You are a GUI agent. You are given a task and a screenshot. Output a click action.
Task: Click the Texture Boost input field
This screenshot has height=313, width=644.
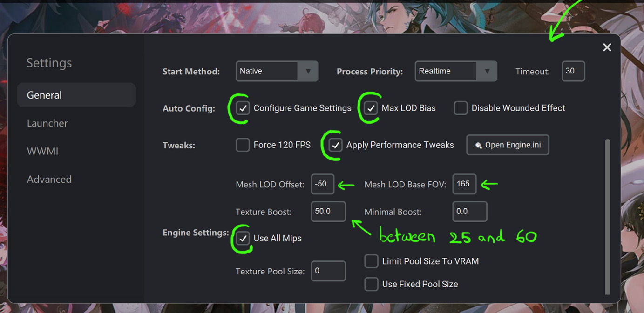tap(328, 212)
